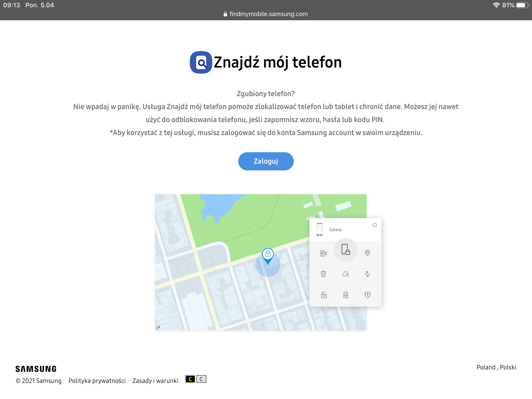
Task: Click the ring phone sound icon
Action: 323,253
